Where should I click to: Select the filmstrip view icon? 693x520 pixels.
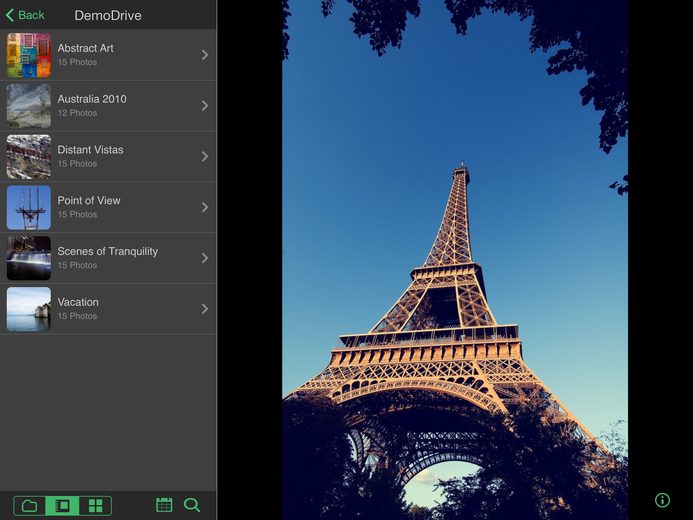[x=62, y=505]
